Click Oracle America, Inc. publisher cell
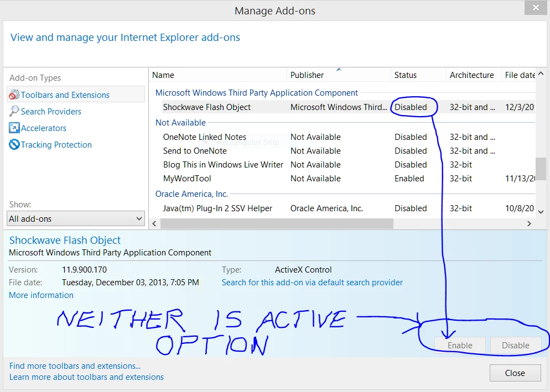The height and width of the screenshot is (392, 550). pos(326,208)
